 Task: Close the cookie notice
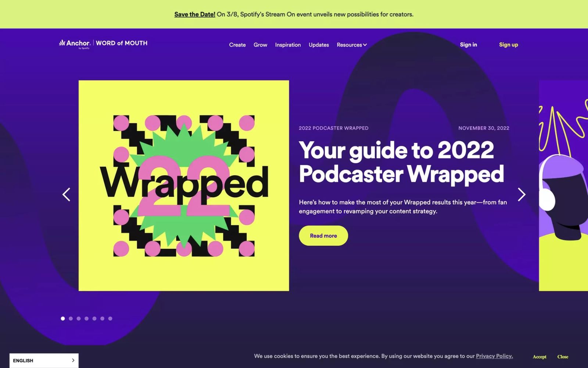click(563, 357)
